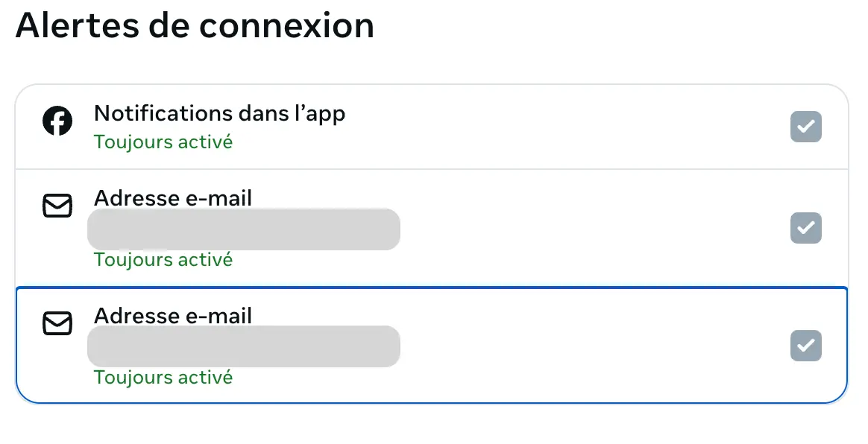Click the Alertes de connexion heading
868x444 pixels.
(195, 26)
